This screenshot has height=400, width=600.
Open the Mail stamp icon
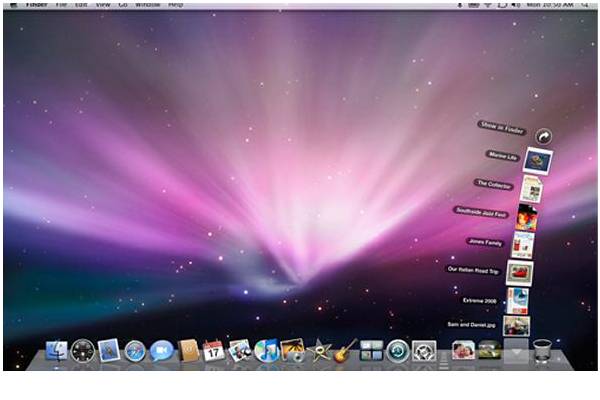coord(109,350)
